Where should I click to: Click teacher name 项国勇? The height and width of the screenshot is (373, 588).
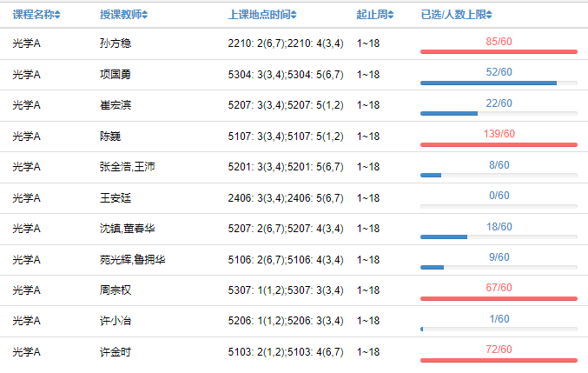pos(116,75)
